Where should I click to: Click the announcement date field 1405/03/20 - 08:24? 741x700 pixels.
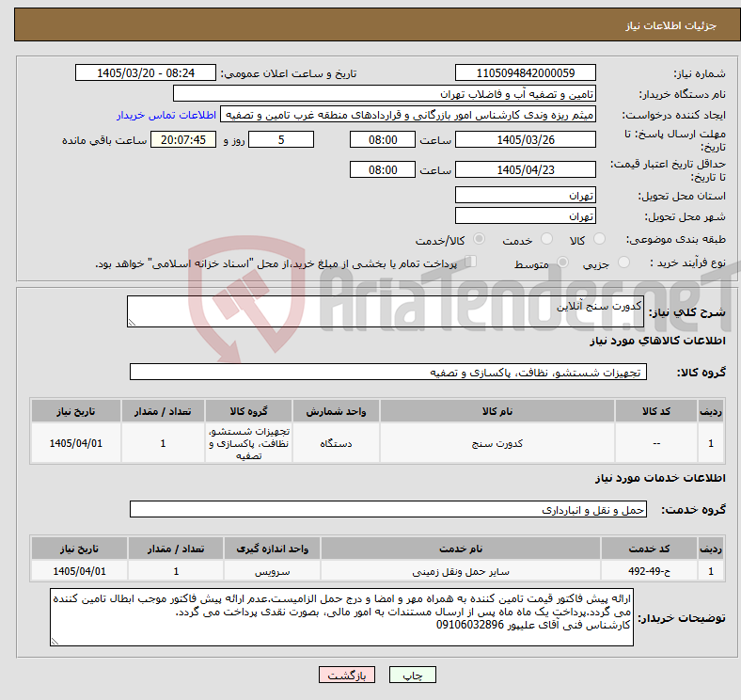146,72
